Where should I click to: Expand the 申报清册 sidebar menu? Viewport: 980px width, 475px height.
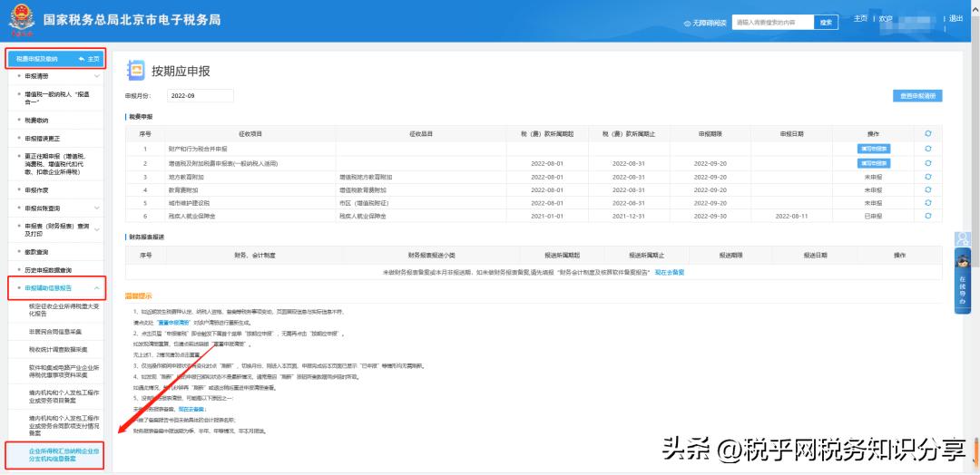(97, 76)
